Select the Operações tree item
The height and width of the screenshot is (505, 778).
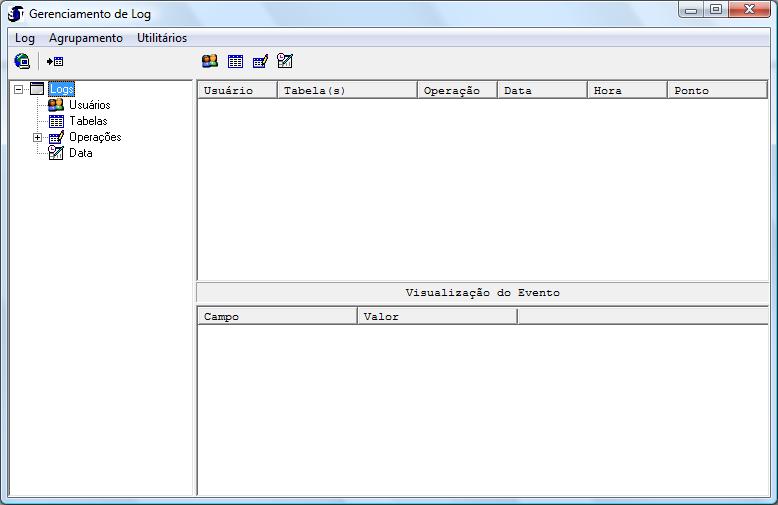pyautogui.click(x=95, y=137)
